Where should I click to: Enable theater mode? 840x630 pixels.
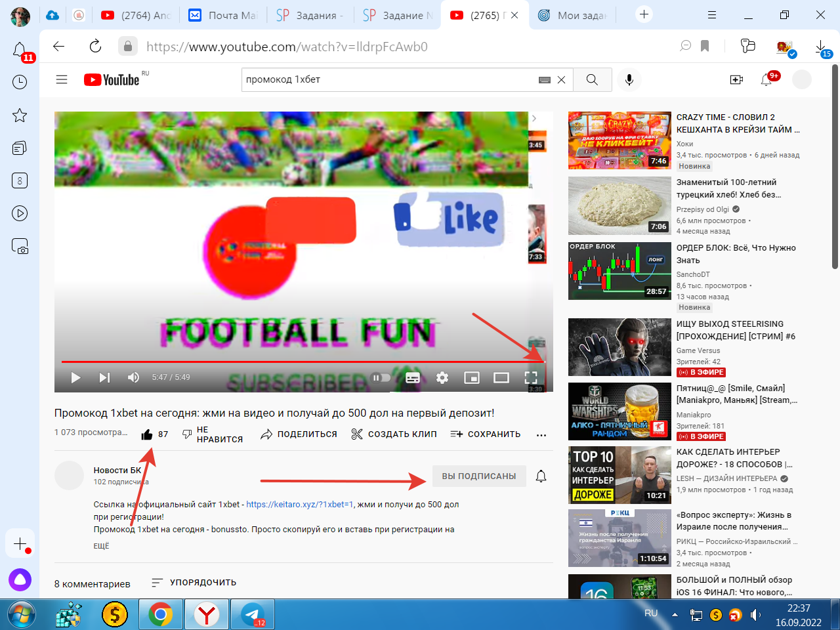click(x=501, y=377)
